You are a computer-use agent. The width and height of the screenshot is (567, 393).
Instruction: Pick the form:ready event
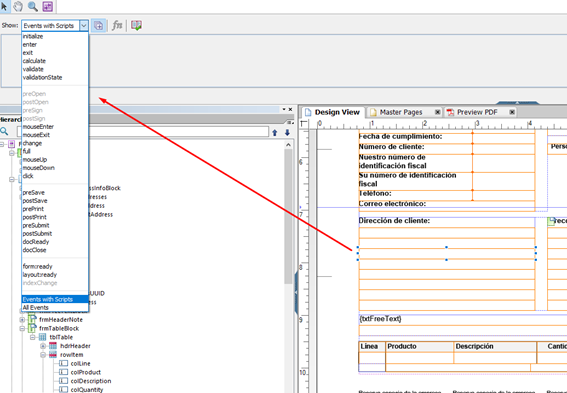coord(38,266)
